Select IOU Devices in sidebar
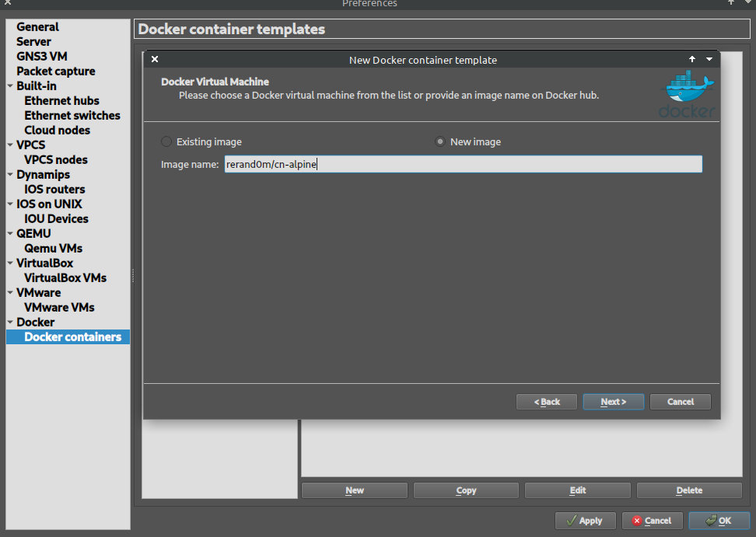 click(x=57, y=218)
